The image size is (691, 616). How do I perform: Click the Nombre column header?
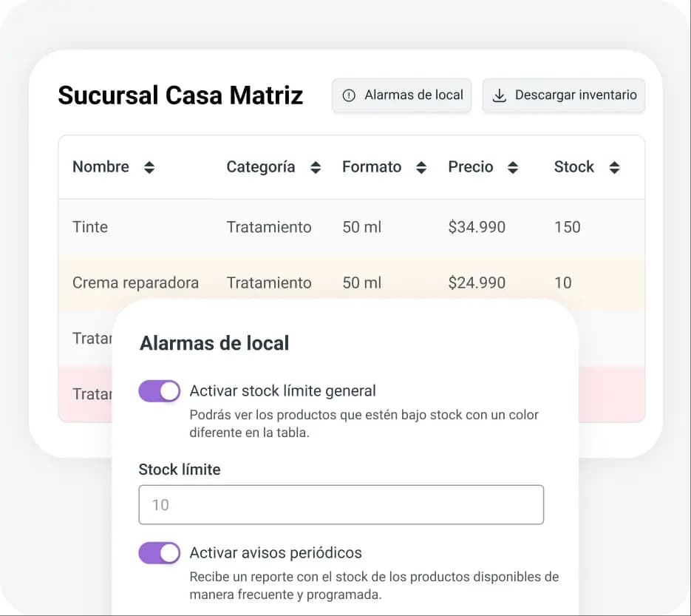(x=101, y=167)
